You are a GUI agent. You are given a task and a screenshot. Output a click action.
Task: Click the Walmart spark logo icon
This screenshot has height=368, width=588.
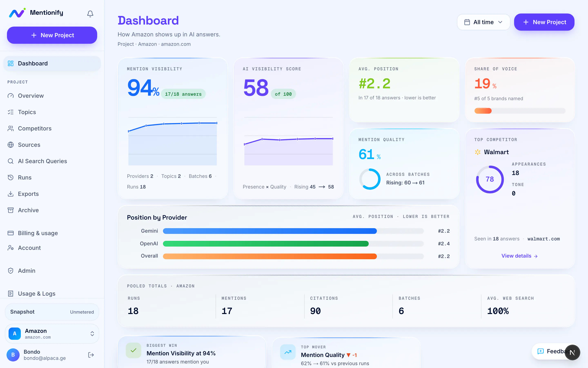click(478, 152)
